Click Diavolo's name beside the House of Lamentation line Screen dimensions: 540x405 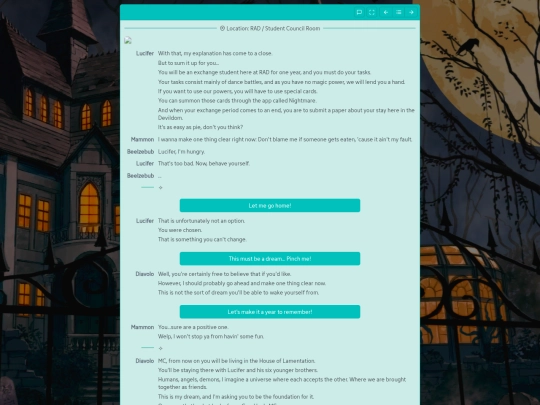pyautogui.click(x=145, y=361)
